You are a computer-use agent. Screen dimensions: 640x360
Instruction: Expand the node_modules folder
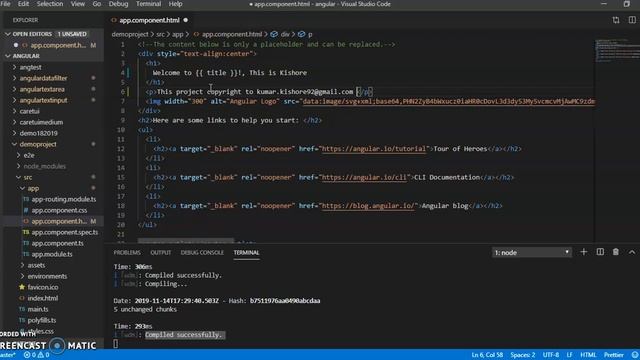coord(44,166)
